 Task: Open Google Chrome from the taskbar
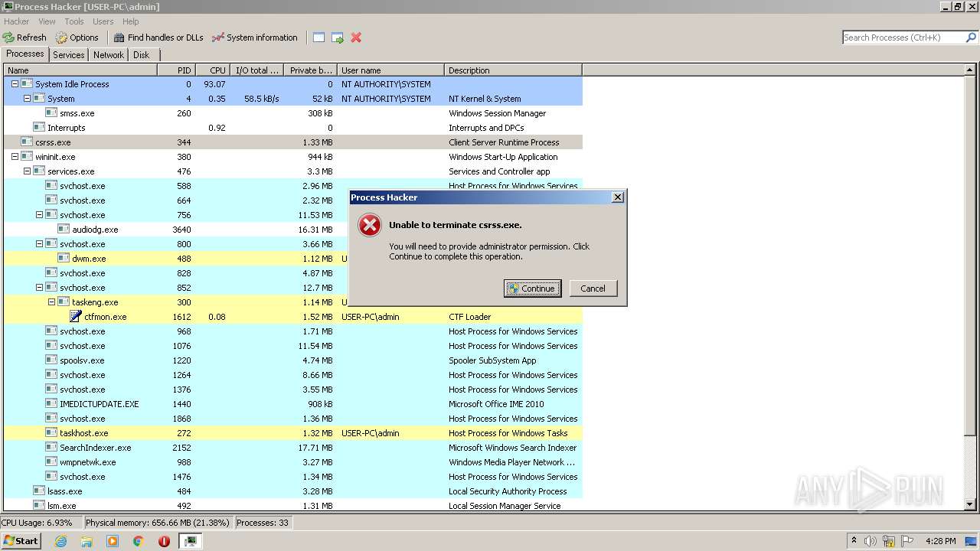click(139, 541)
